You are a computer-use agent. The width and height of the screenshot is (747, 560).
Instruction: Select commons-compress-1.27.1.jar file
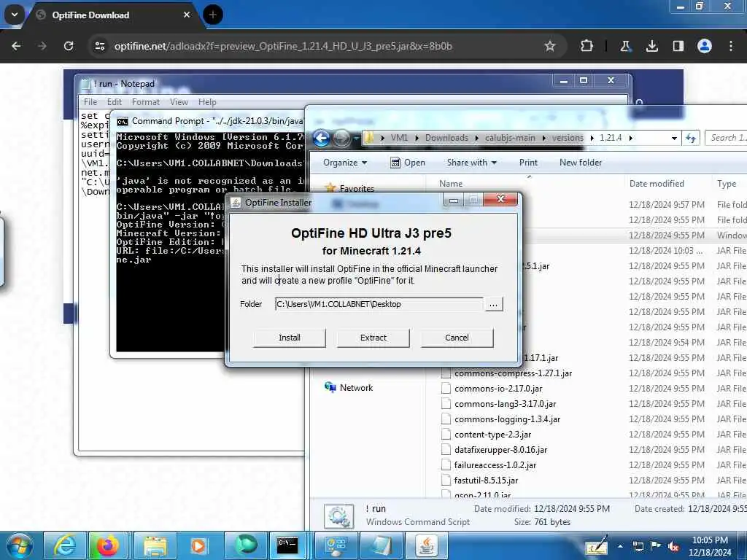[x=513, y=373]
